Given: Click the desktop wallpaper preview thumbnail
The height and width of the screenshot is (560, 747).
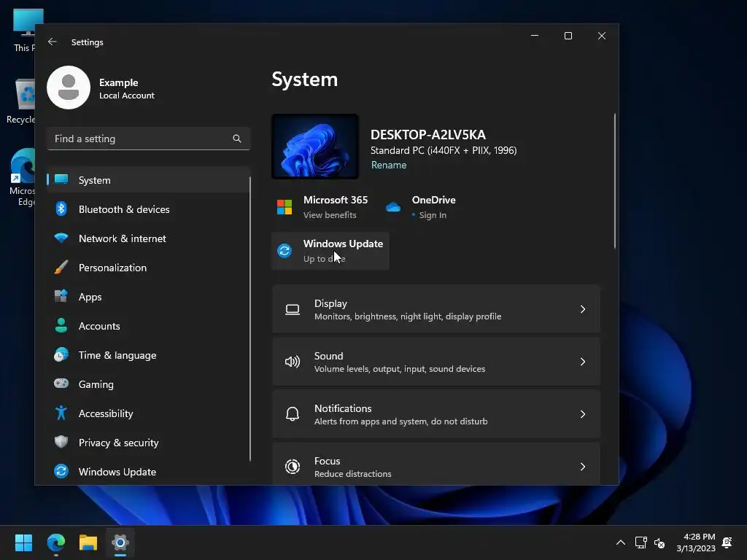Looking at the screenshot, I should click(x=315, y=146).
